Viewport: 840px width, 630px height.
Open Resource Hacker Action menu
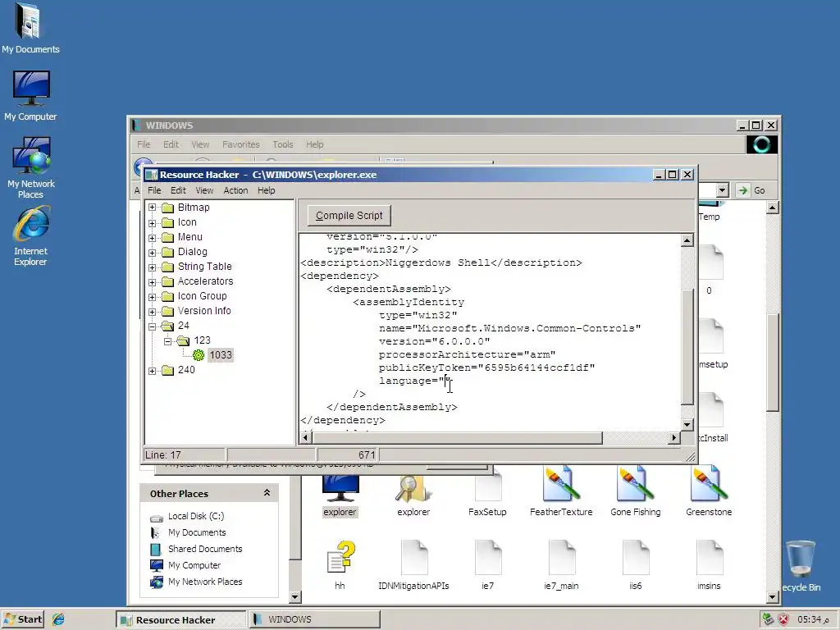coord(235,190)
